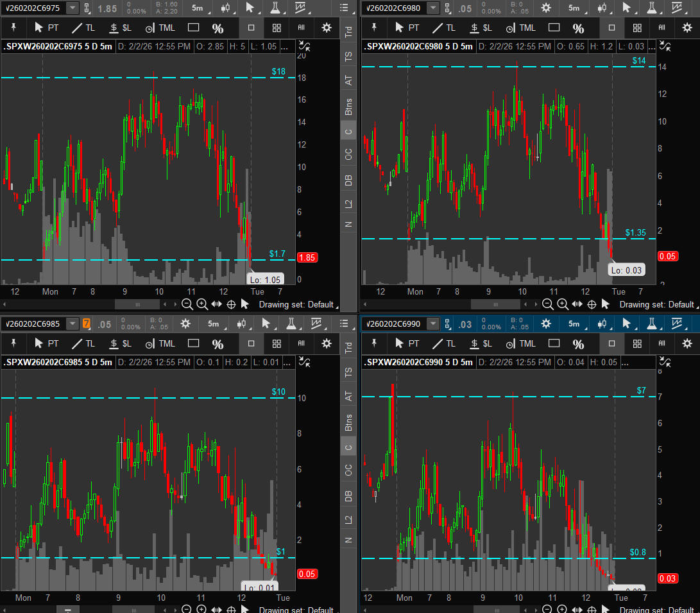Click zoom in magnifier under C6980 chart
The height and width of the screenshot is (613, 700).
click(562, 304)
